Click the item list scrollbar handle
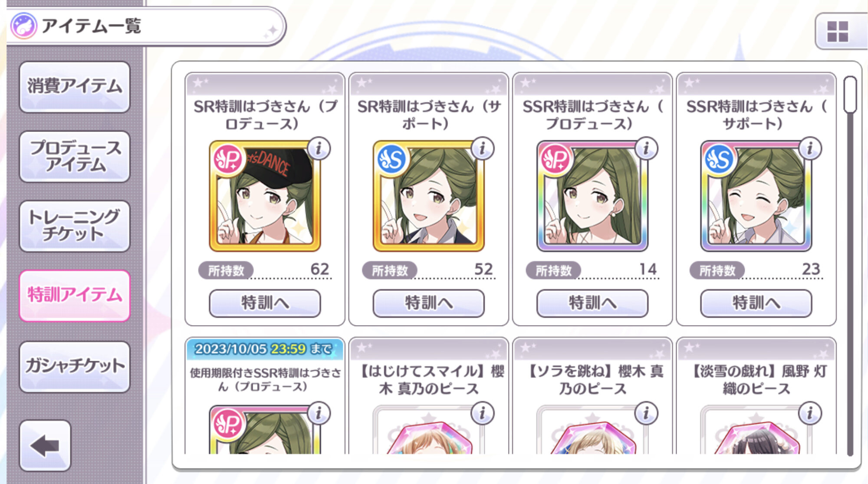The width and height of the screenshot is (868, 484). (x=850, y=95)
